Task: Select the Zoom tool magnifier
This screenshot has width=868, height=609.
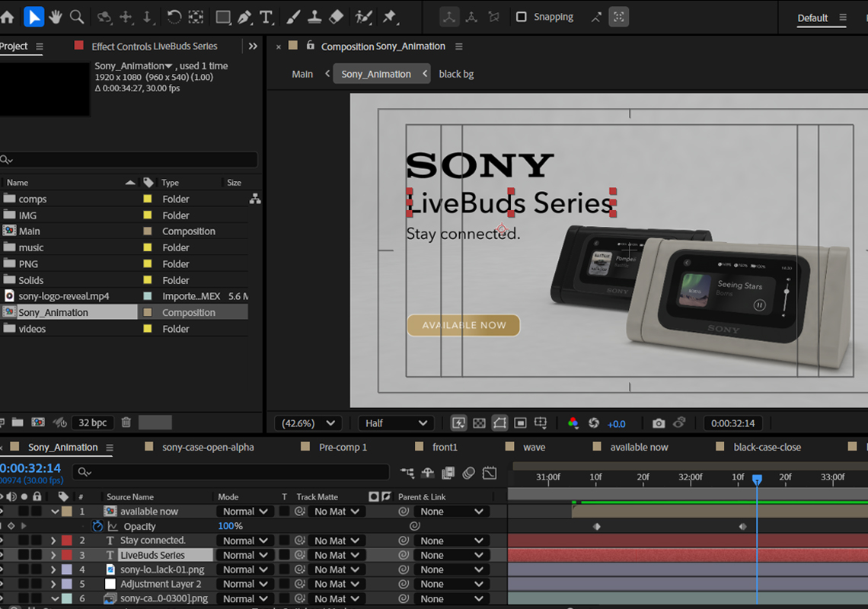Action: pyautogui.click(x=77, y=17)
